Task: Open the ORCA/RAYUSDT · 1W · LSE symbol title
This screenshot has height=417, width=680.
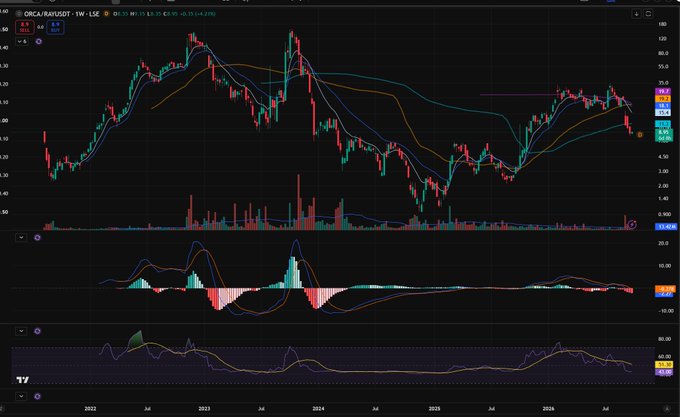Action: coord(62,14)
